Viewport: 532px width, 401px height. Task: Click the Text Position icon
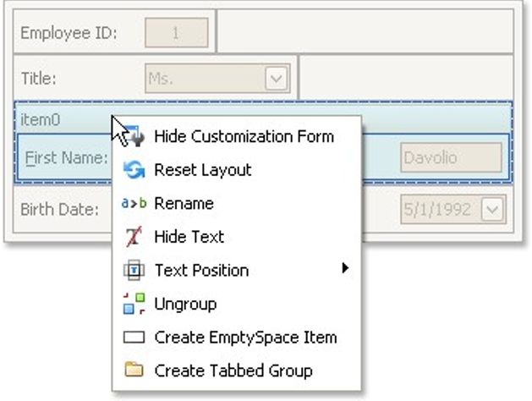134,271
